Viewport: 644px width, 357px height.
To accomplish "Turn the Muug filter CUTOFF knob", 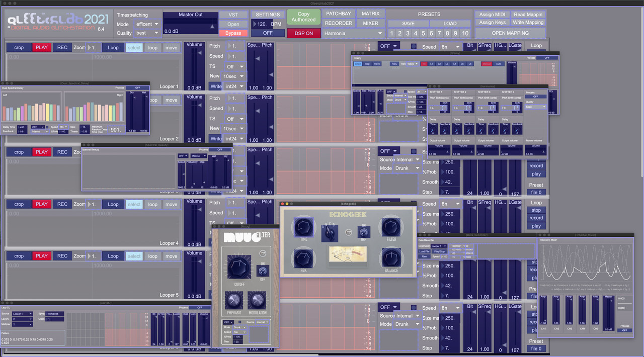I will [x=239, y=267].
